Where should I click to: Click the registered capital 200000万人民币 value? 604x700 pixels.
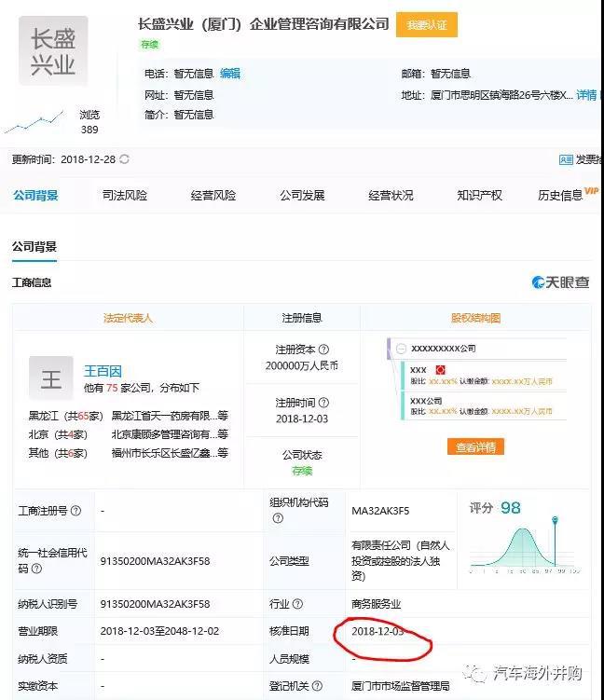pos(302,365)
